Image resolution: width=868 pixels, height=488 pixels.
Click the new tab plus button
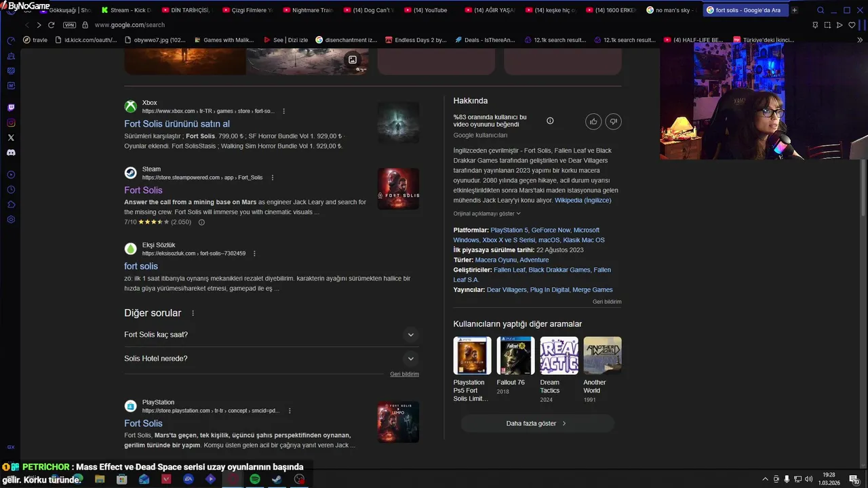coord(795,10)
